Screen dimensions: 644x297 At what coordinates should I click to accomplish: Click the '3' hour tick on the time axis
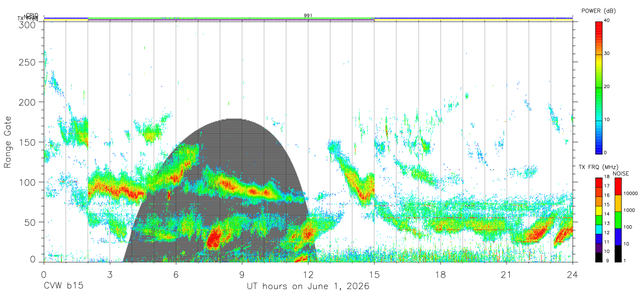point(110,274)
